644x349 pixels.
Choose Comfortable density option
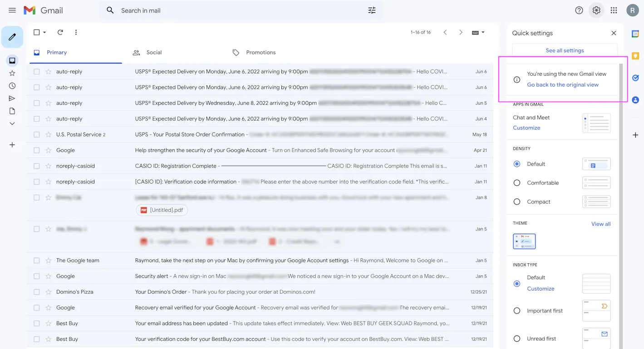click(517, 183)
